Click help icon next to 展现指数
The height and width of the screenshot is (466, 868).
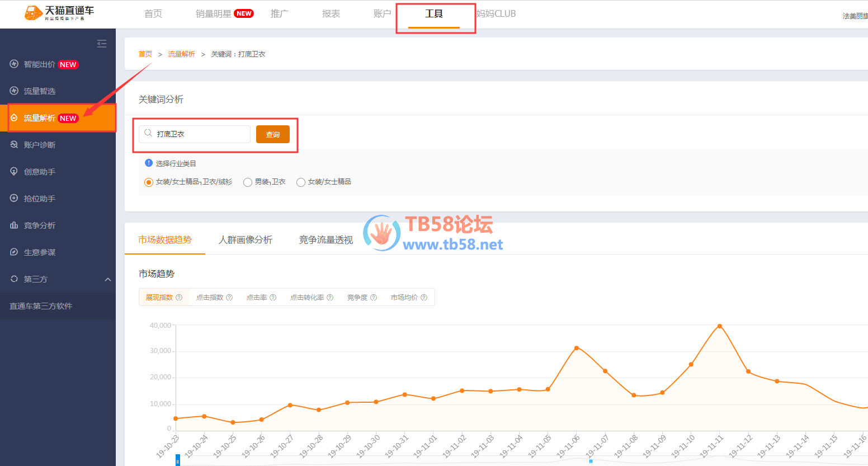pyautogui.click(x=179, y=298)
